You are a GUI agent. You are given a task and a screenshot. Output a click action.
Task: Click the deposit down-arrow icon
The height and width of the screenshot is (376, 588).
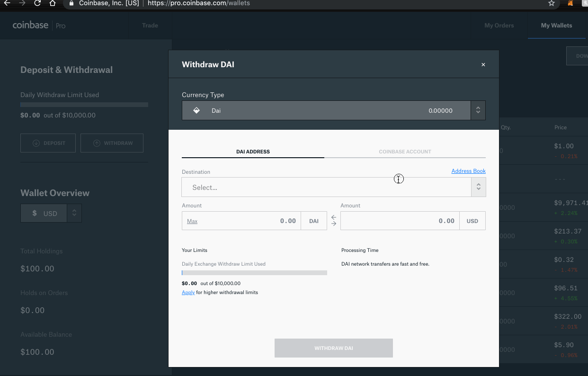coord(36,143)
